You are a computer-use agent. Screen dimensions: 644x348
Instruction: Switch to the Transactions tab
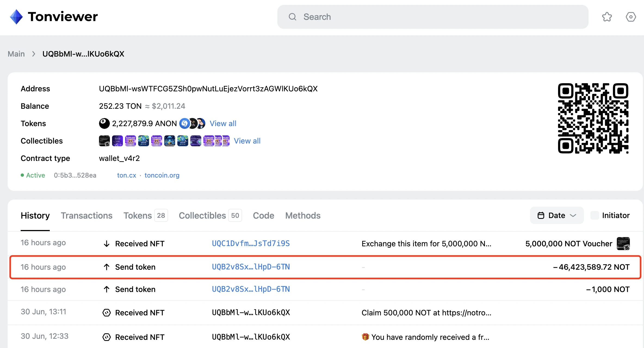86,216
